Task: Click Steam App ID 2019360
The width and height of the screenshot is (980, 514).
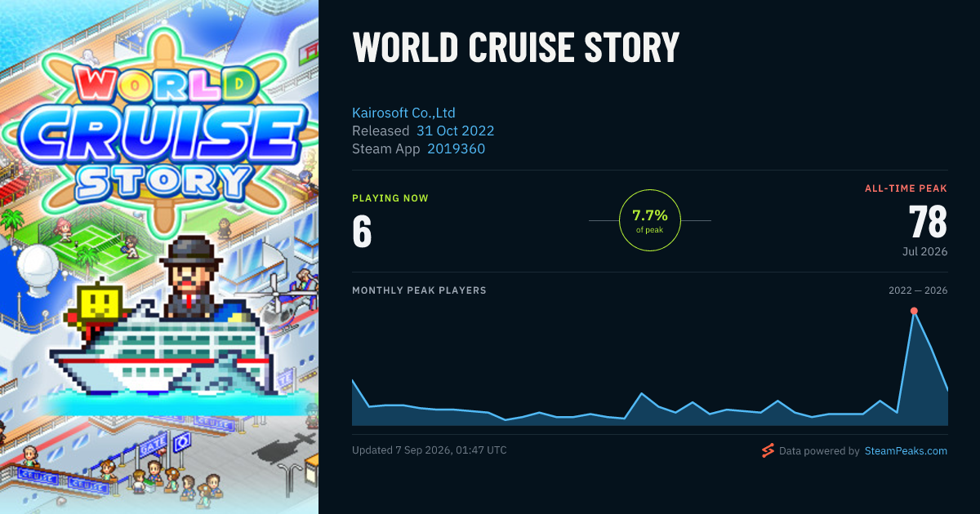Action: [x=456, y=148]
